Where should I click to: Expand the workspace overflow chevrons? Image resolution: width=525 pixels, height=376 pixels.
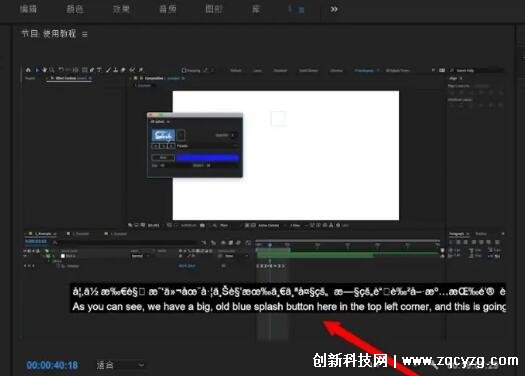pos(334,9)
